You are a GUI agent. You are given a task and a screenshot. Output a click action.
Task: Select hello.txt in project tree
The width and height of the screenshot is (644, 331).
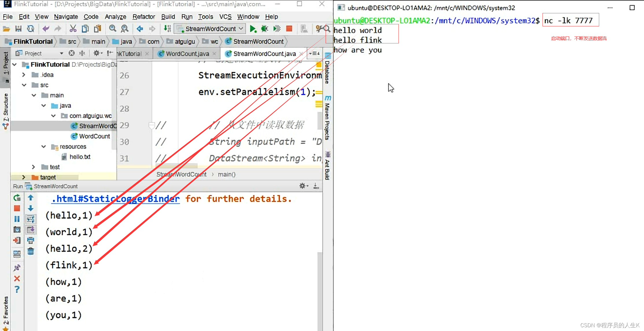coord(80,157)
